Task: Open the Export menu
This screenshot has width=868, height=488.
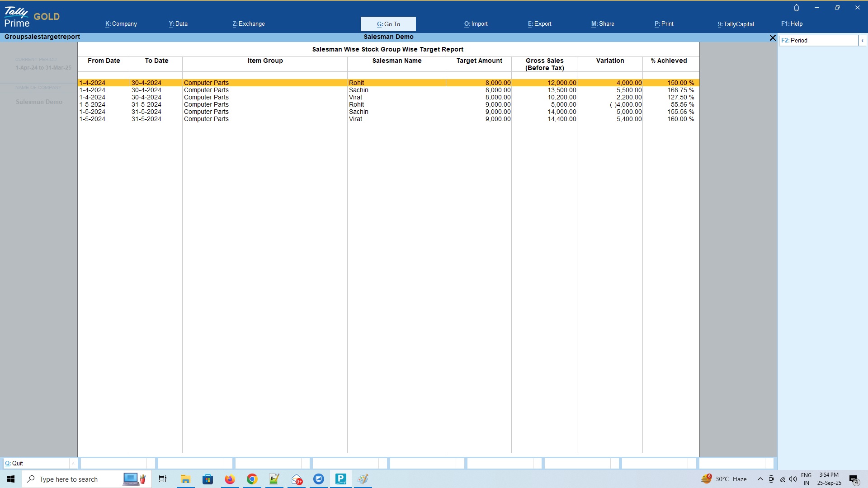Action: (539, 24)
